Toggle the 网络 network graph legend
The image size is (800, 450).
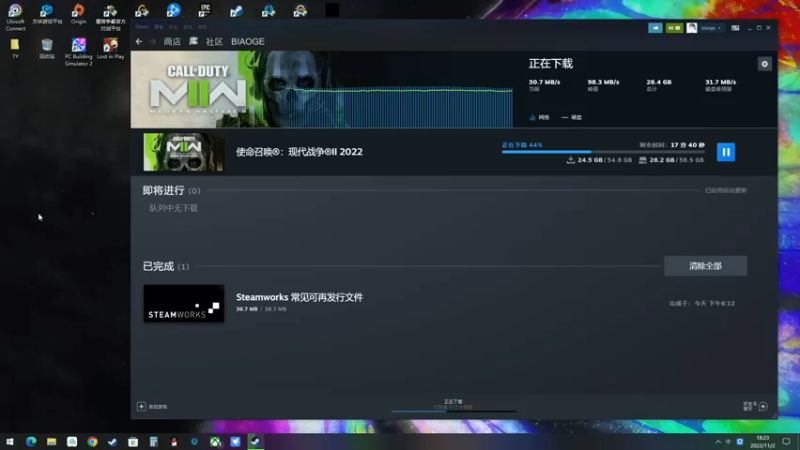click(539, 117)
